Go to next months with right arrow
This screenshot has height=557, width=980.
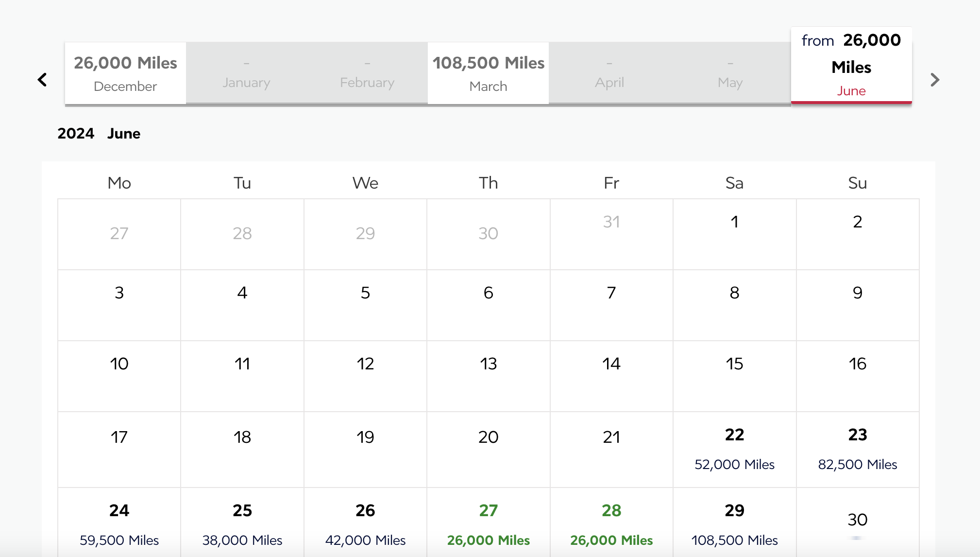point(935,80)
